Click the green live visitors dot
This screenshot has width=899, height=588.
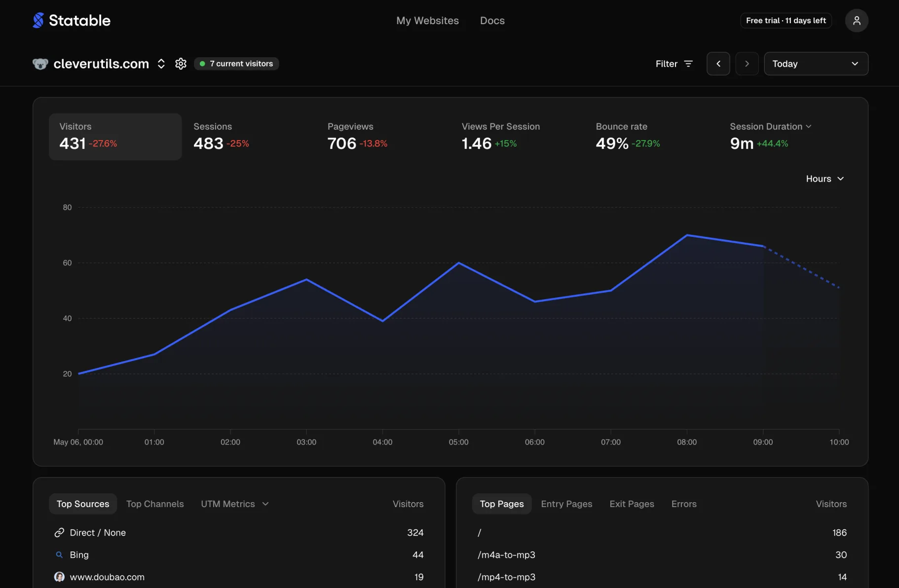(x=202, y=64)
